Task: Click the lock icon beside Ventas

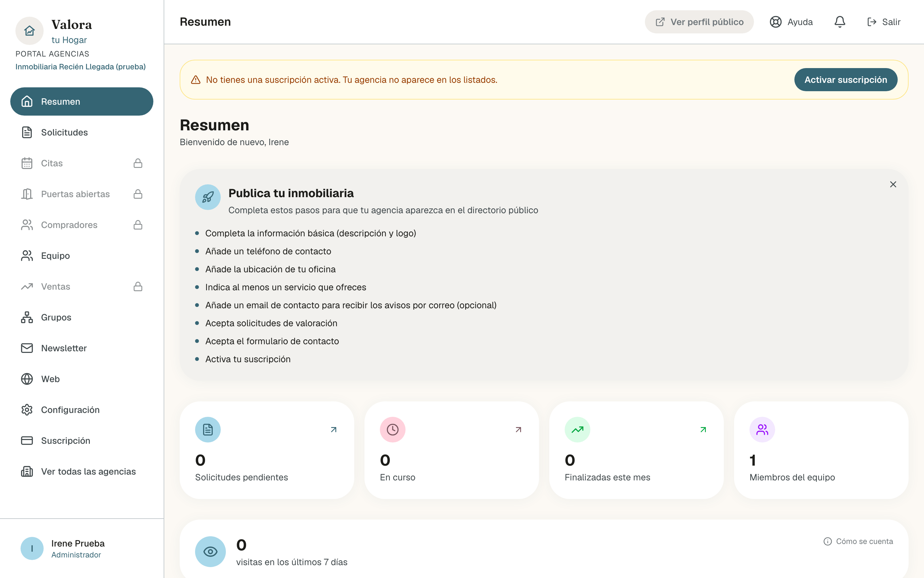Action: 138,287
